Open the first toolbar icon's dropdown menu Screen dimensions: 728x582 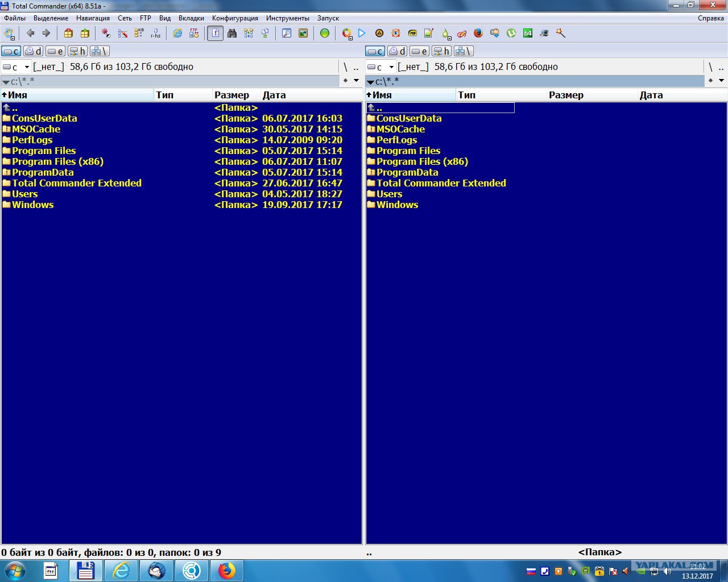(13, 38)
